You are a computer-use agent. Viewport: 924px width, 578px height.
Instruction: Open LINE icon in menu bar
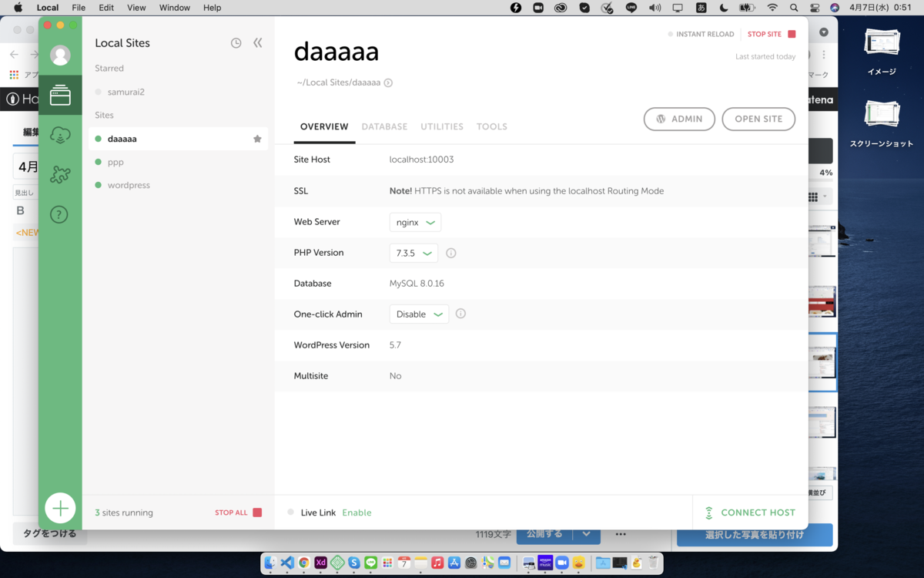[x=631, y=8]
